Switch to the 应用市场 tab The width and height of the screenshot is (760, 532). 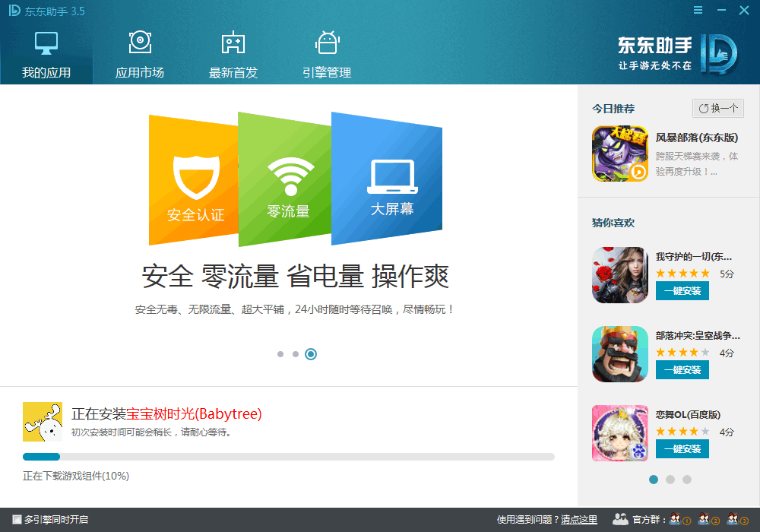140,54
